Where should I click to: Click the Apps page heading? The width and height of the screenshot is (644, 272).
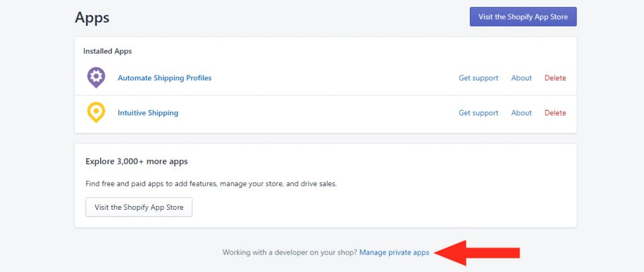pyautogui.click(x=92, y=18)
